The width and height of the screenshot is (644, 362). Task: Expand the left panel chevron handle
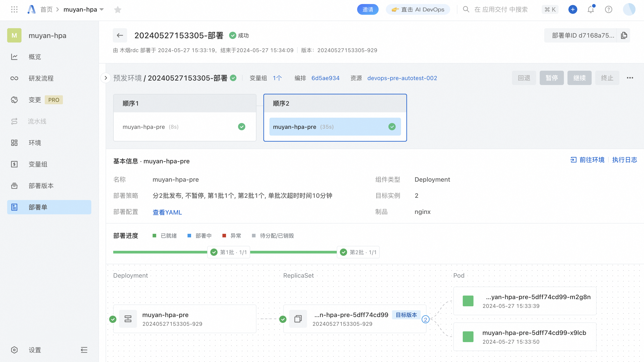click(106, 78)
